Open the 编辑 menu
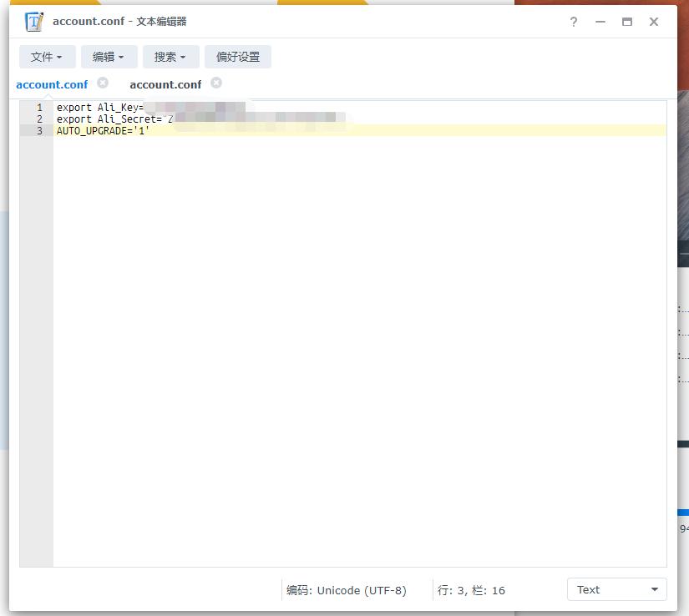This screenshot has width=689, height=616. pyautogui.click(x=109, y=56)
